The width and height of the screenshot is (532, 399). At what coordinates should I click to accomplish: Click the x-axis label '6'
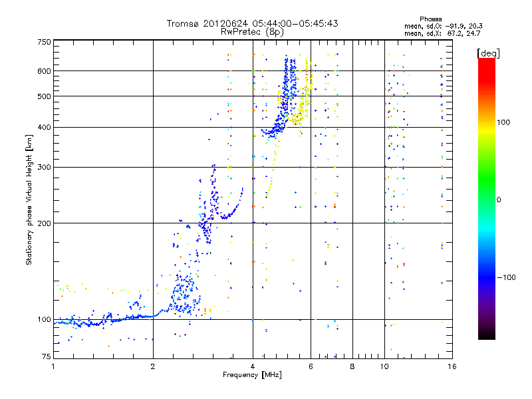pyautogui.click(x=311, y=366)
